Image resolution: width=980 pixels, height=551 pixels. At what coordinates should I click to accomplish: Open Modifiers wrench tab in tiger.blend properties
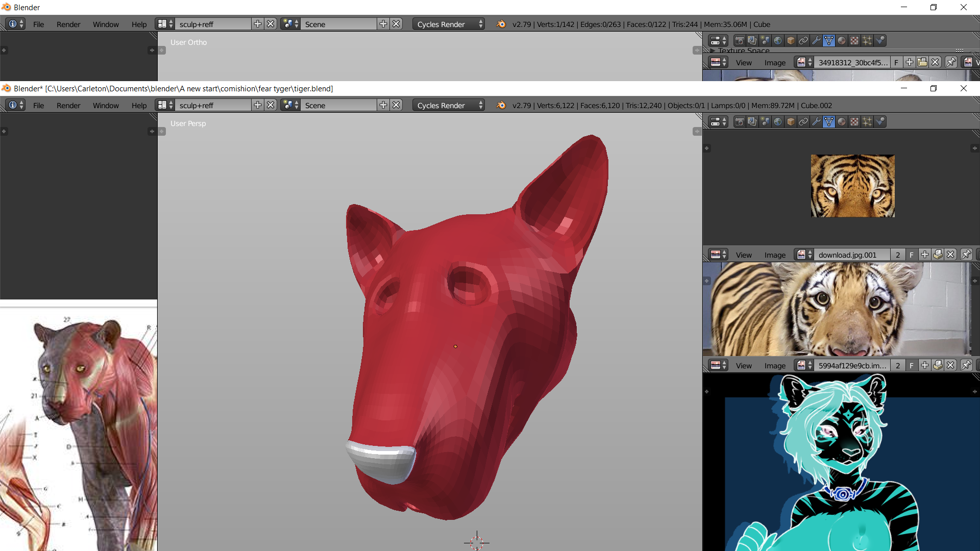[x=816, y=121]
